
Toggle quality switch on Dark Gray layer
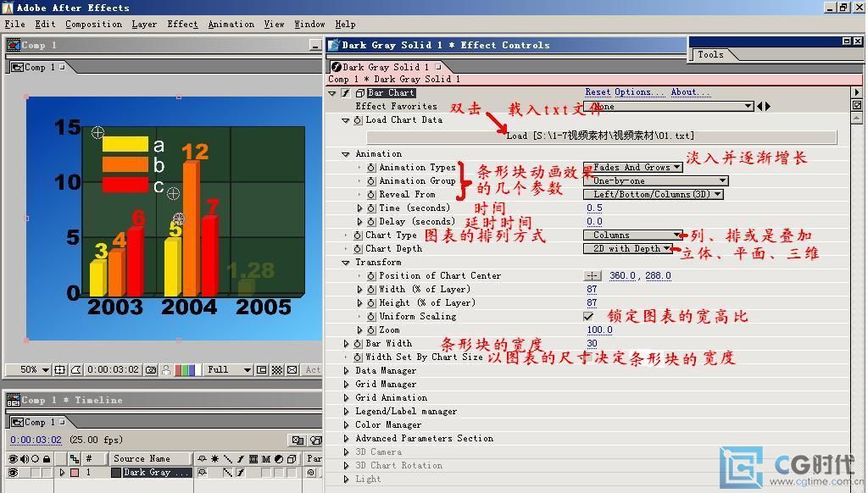click(227, 473)
